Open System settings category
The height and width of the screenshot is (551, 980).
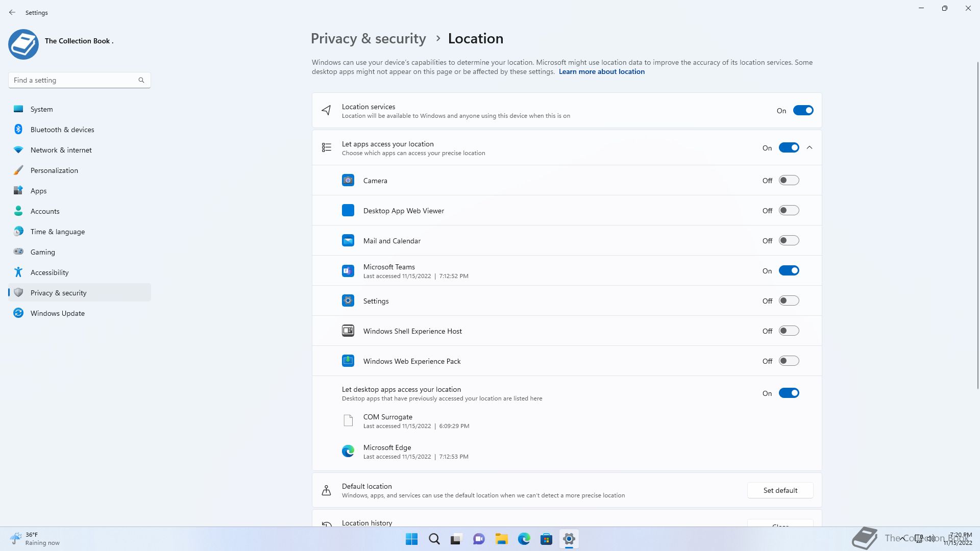click(x=80, y=109)
